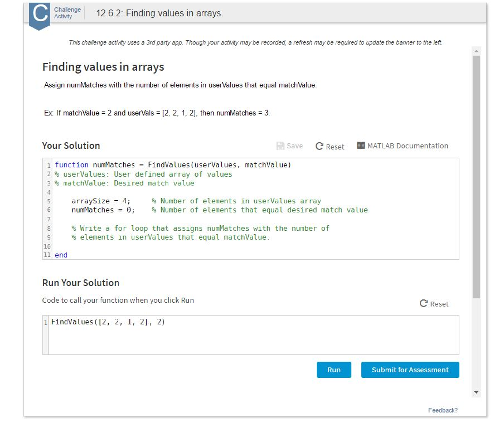Viewport: 504px width, 437px height.
Task: Click the end keyword on line 11
Action: [61, 255]
